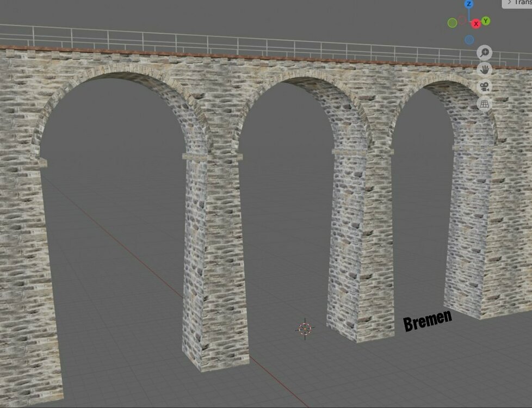Click the left green negative-Y gizmo ball
This screenshot has height=408, width=532.
[x=451, y=22]
